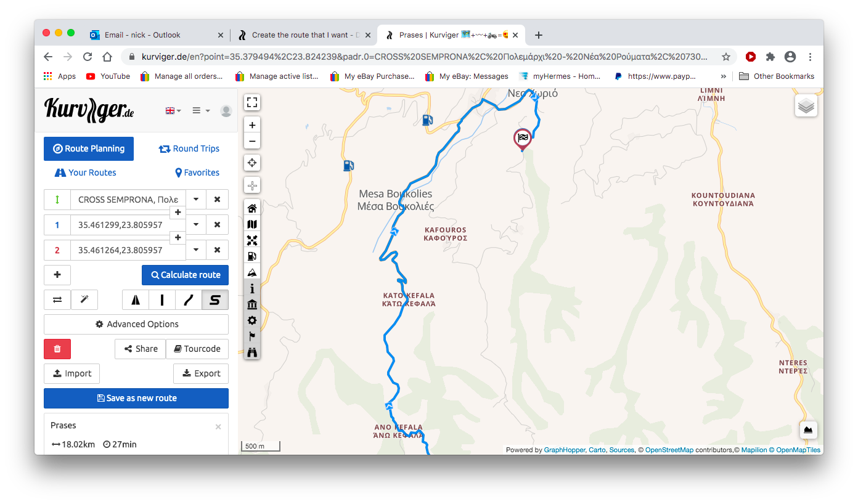858x504 pixels.
Task: Switch to Email - nick - Outlook tab
Action: [x=157, y=35]
